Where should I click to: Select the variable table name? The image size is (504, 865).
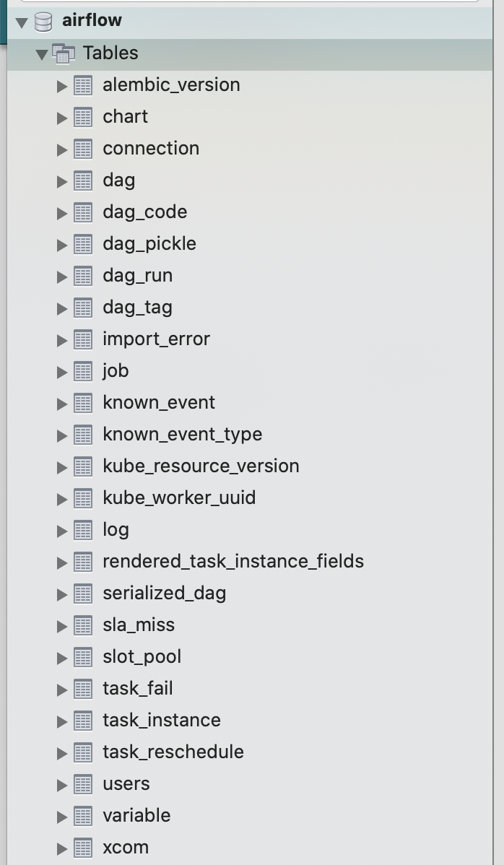(x=136, y=816)
